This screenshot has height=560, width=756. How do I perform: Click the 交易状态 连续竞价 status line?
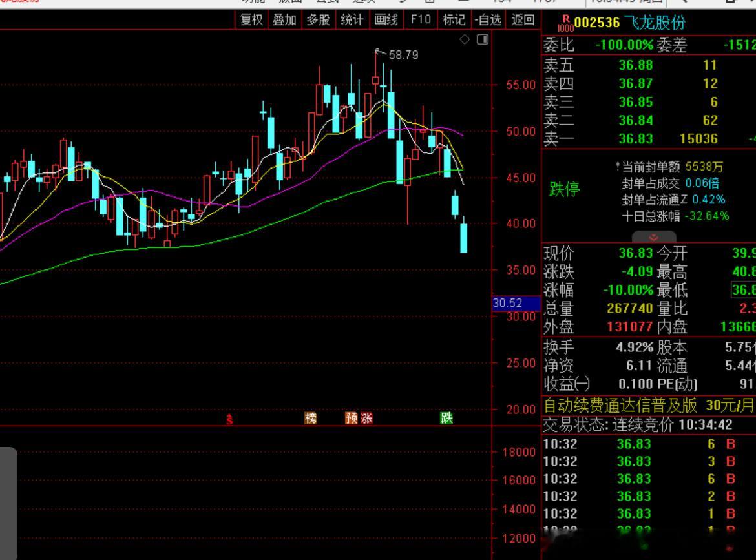click(637, 425)
